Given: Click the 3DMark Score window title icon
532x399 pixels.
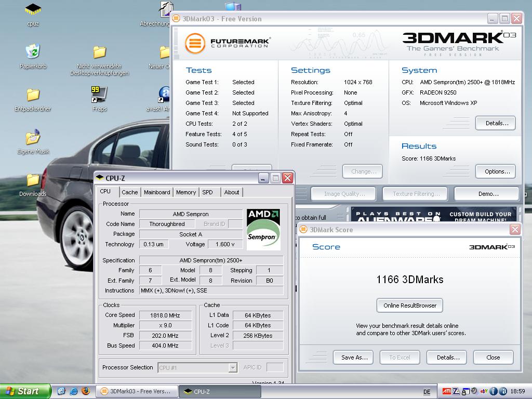Looking at the screenshot, I should click(303, 229).
